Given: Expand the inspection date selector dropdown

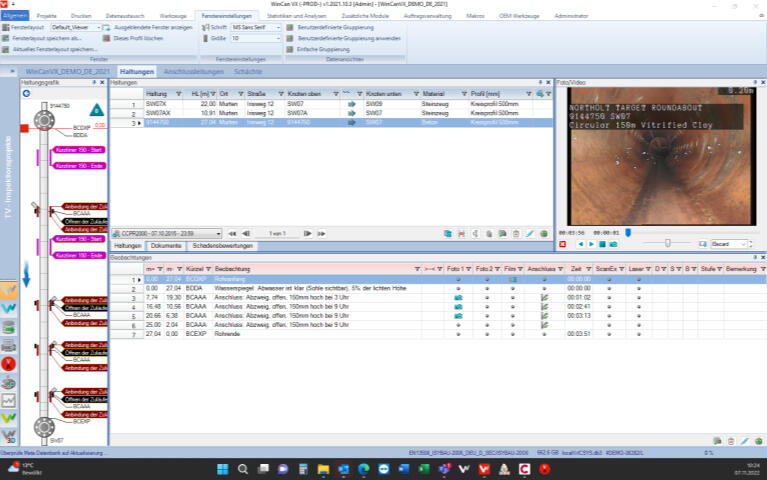Looking at the screenshot, I should [216, 233].
